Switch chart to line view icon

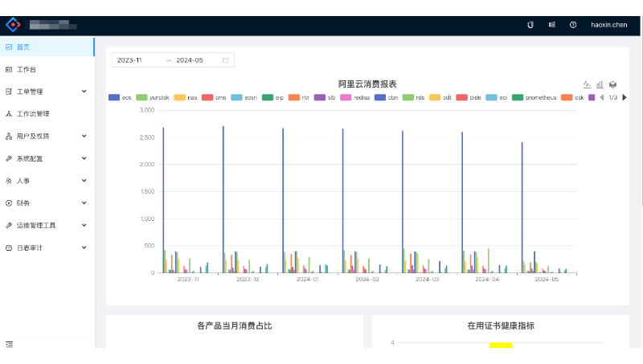(x=587, y=84)
